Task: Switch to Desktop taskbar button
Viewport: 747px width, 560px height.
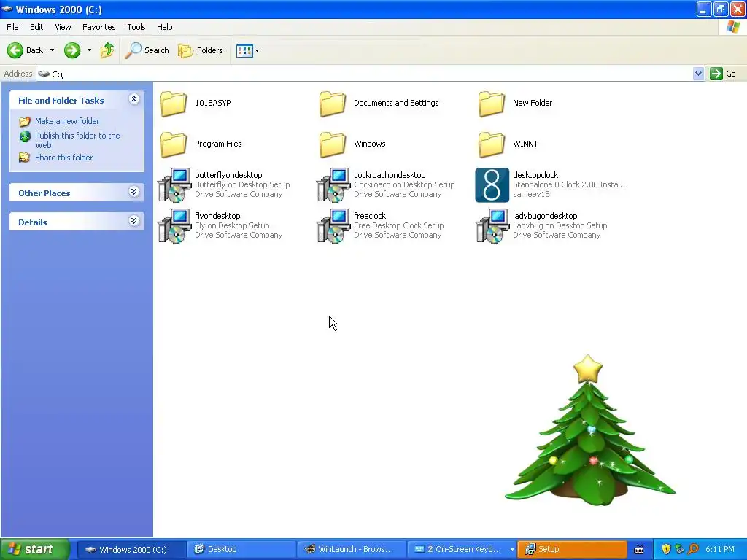Action: pos(241,550)
